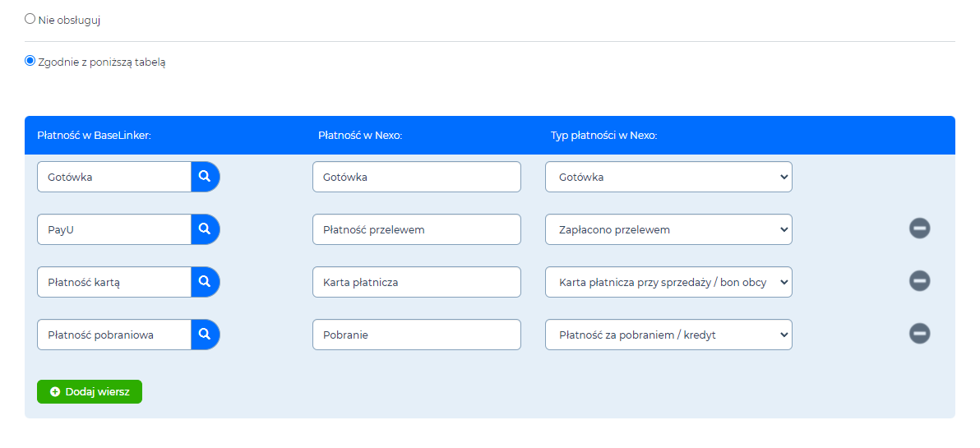
Task: Focus the BaseLinker PayU input field
Action: [113, 229]
